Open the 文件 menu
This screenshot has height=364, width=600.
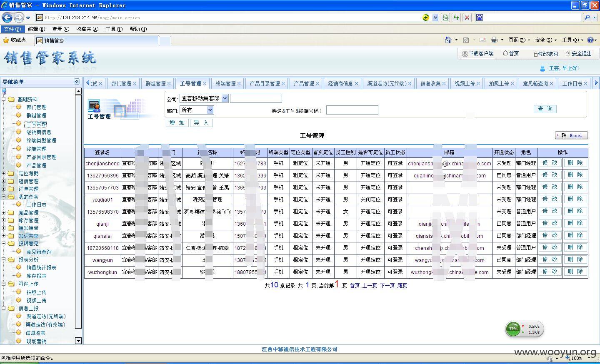(12, 29)
